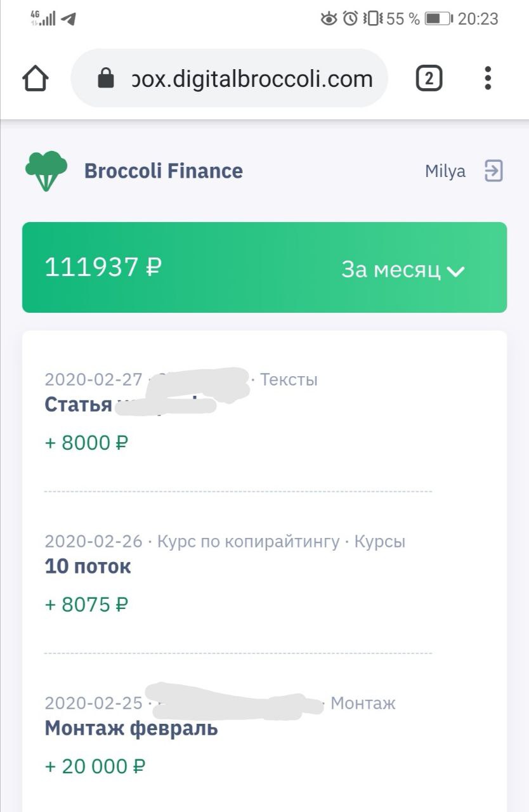529x812 pixels.
Task: Select the "Курс по копирайтингу" project label
Action: click(x=248, y=542)
